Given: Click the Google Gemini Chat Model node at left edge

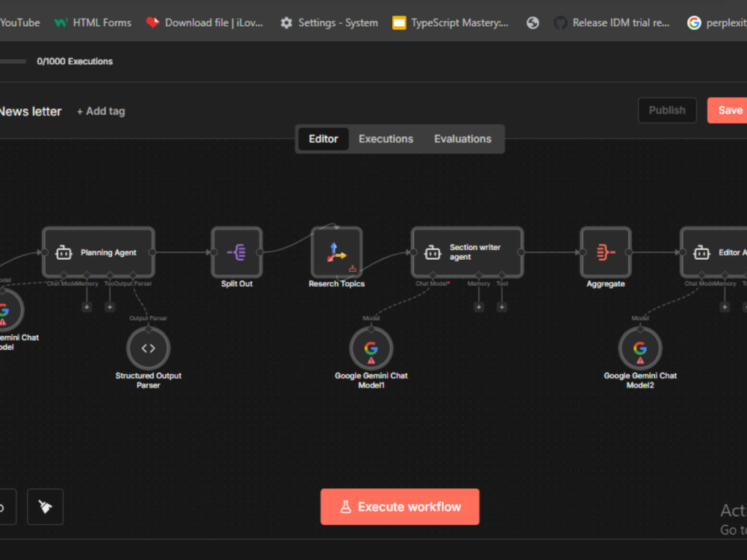Looking at the screenshot, I should click(x=10, y=310).
